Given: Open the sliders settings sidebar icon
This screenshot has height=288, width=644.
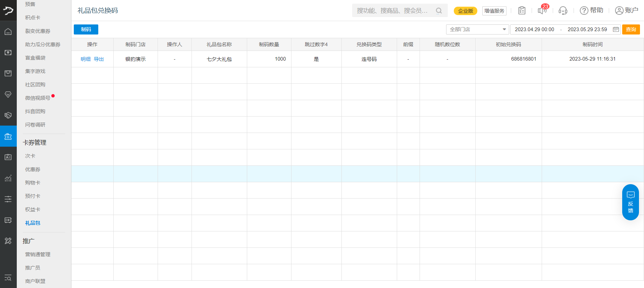Looking at the screenshot, I should point(8,199).
